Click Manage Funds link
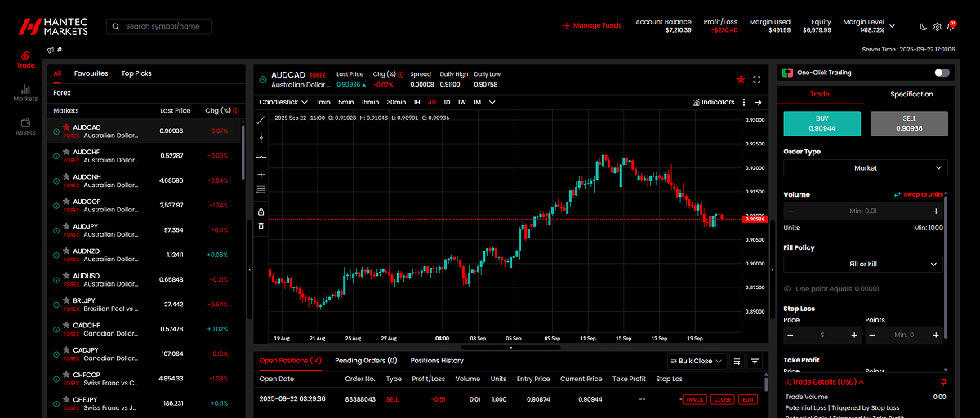The image size is (980, 418). (x=593, y=25)
